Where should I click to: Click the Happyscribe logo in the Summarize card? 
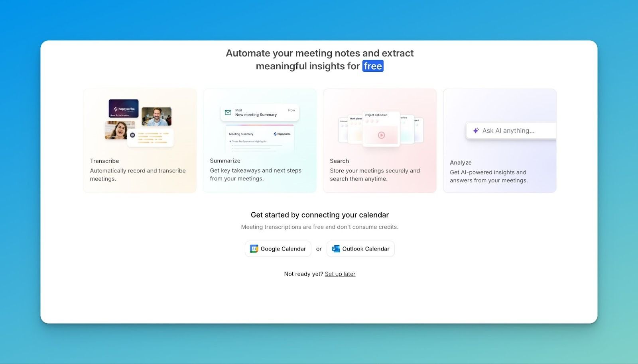coord(282,134)
